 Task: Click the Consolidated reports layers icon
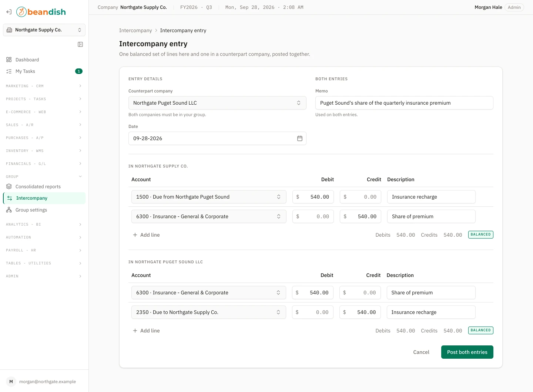(9, 186)
